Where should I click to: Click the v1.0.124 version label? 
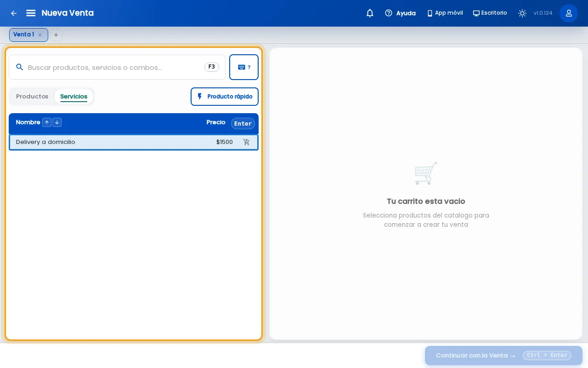click(x=543, y=13)
